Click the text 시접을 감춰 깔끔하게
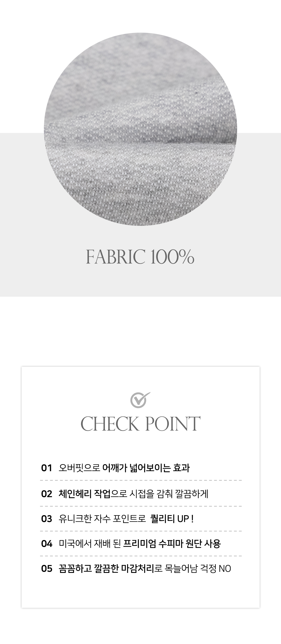281x644 pixels. (169, 494)
